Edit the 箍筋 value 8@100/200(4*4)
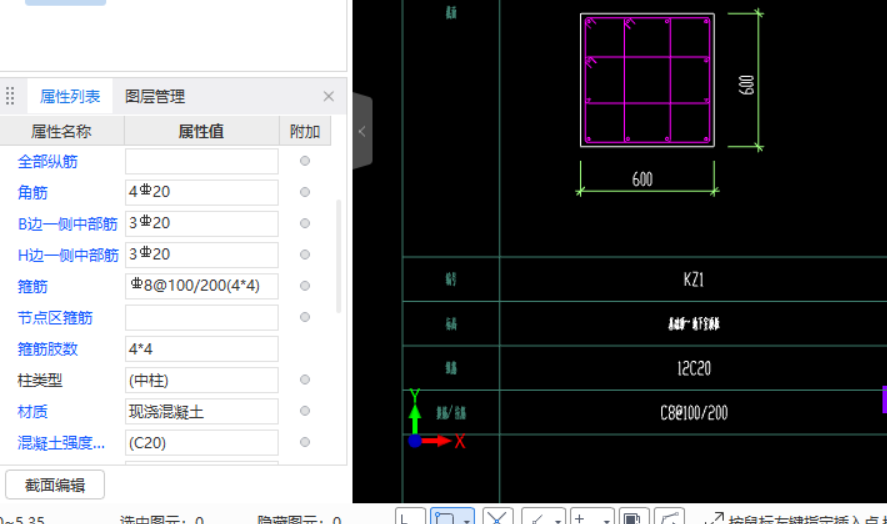 point(201,286)
